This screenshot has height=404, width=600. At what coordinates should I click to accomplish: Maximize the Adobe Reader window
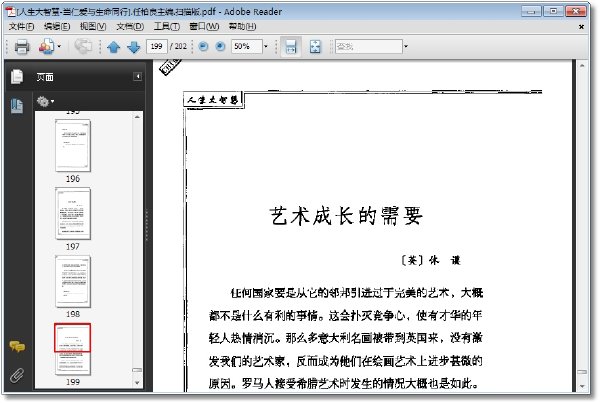pos(553,11)
